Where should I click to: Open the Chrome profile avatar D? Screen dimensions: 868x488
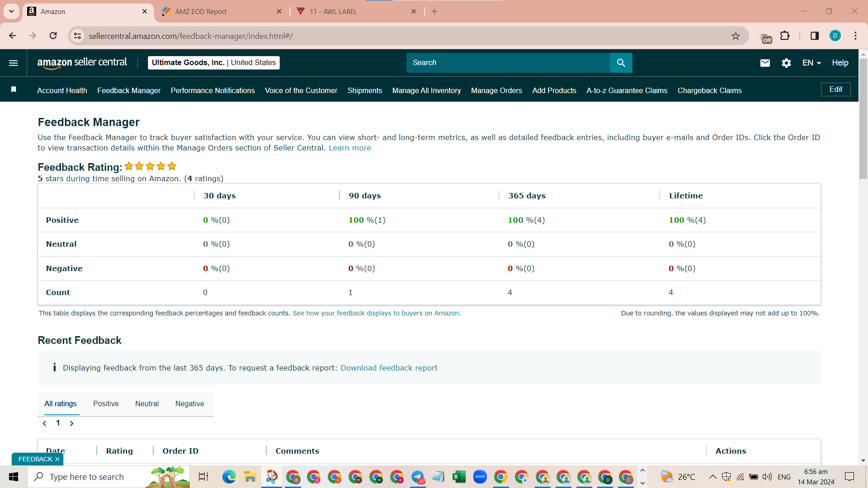(835, 36)
